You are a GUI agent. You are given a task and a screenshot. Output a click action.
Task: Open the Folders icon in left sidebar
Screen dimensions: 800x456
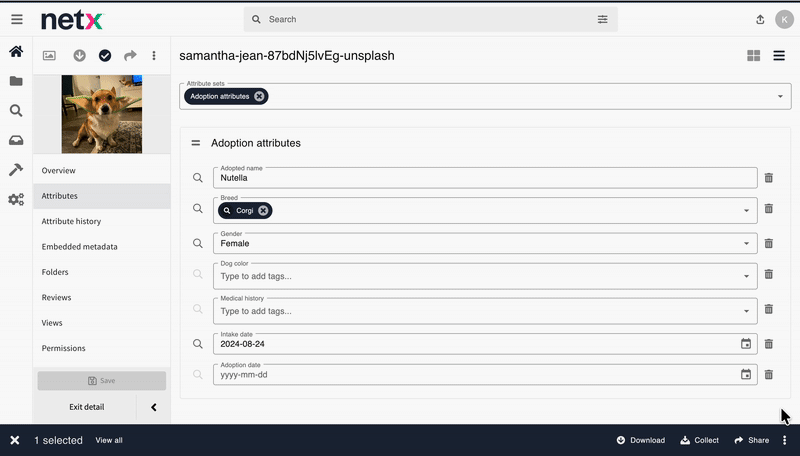click(x=16, y=82)
